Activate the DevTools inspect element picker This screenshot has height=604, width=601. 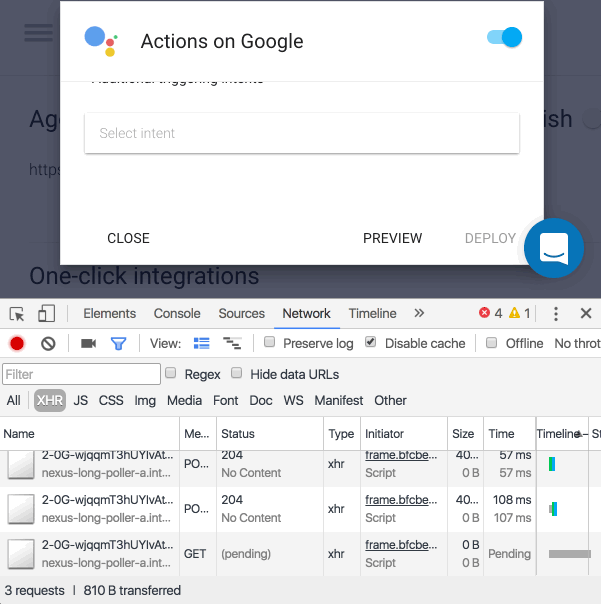point(17,314)
